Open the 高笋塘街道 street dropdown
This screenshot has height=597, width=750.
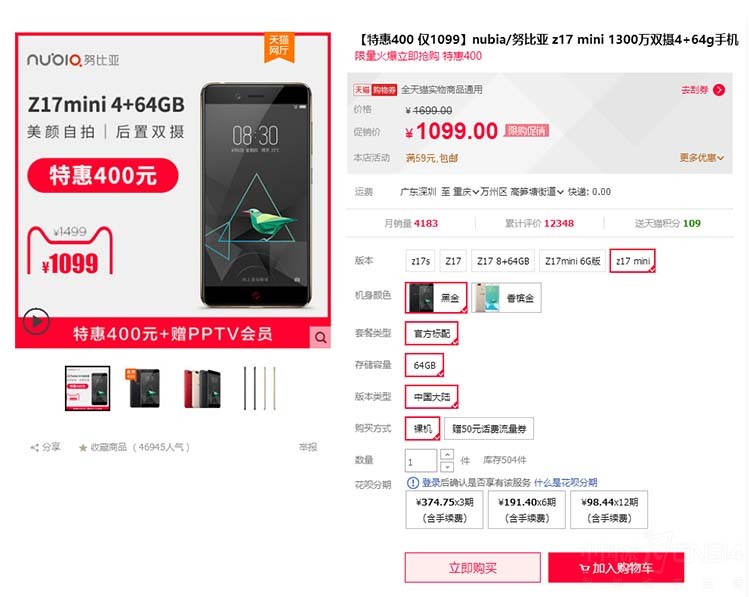click(x=537, y=192)
